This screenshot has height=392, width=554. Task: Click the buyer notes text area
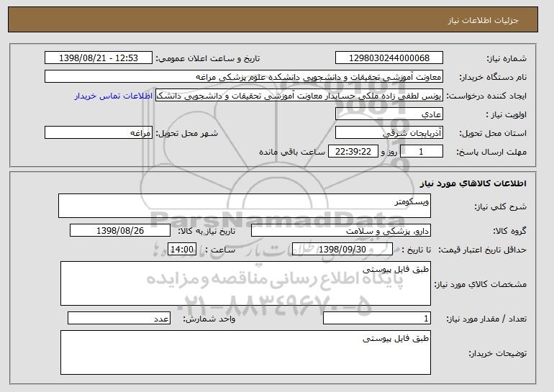pyautogui.click(x=245, y=352)
